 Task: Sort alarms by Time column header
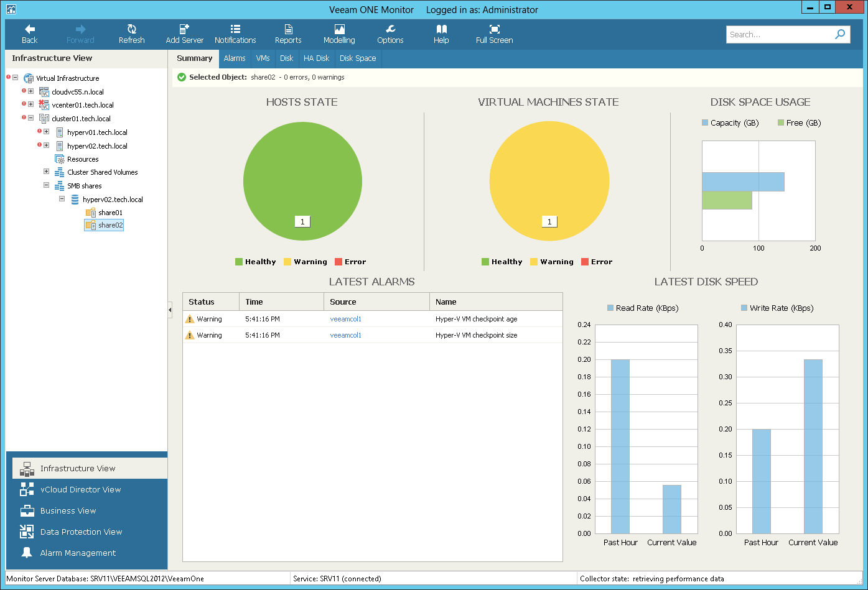tap(282, 302)
